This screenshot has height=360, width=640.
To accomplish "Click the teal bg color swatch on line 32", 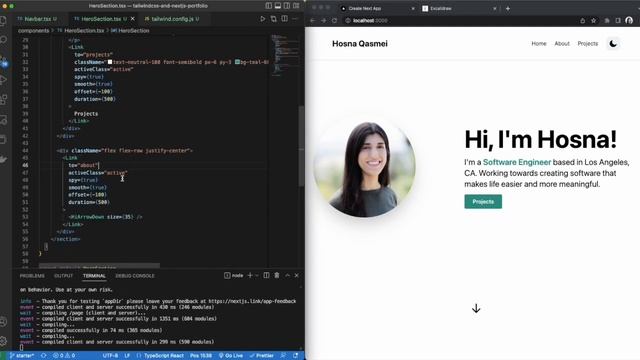I will coord(237,62).
